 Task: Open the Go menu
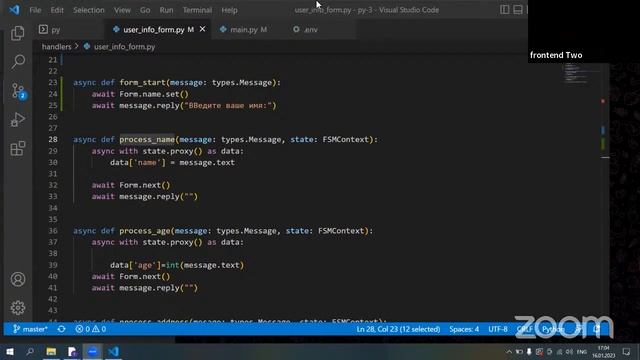click(145, 10)
